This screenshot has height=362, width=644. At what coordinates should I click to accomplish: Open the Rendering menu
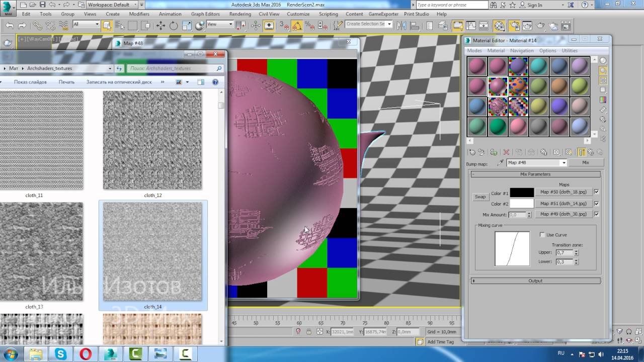(x=240, y=14)
